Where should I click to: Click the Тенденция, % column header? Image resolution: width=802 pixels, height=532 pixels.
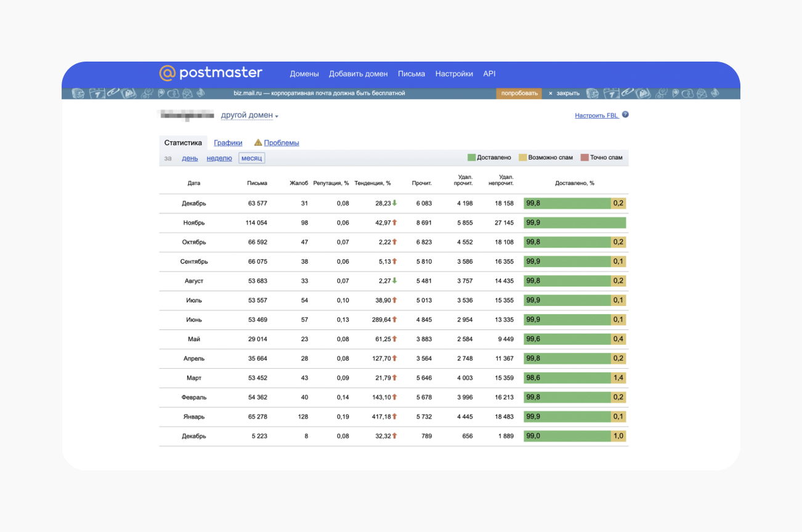click(373, 183)
